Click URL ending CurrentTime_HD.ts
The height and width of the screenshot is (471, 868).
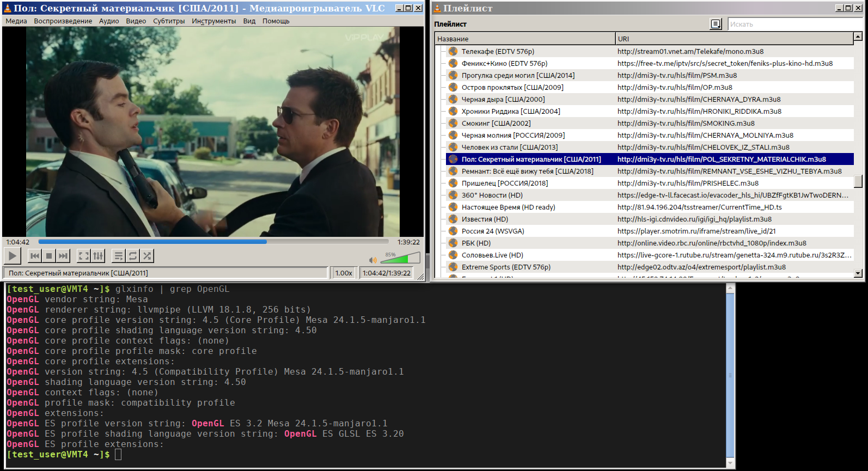click(700, 207)
